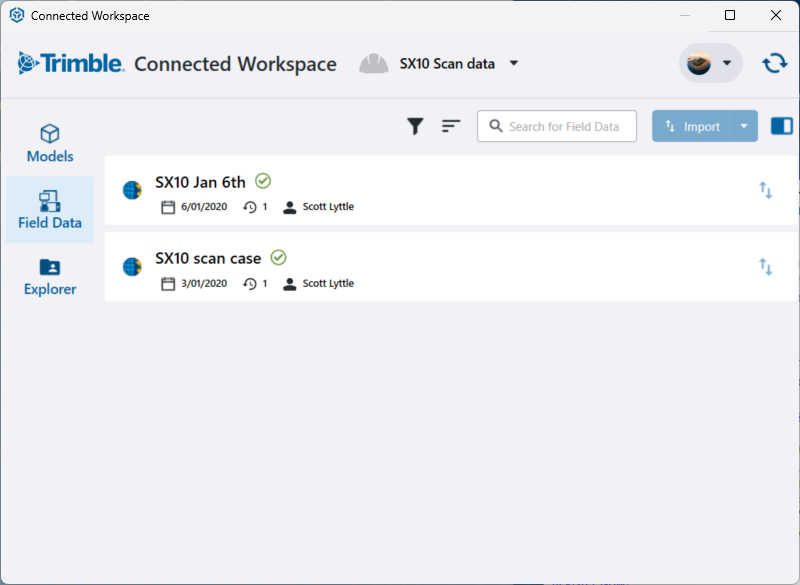Click the hard hat project icon
Viewport: 800px width, 585px height.
coord(374,64)
